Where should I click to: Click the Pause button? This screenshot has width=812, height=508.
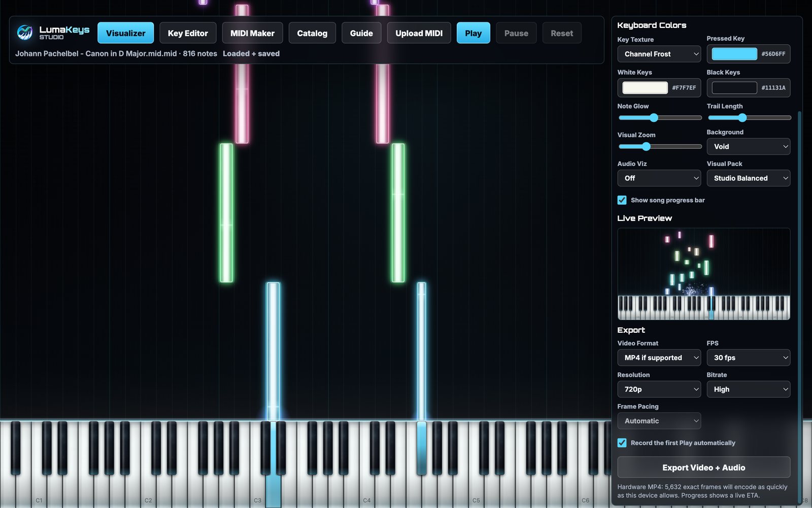tap(516, 33)
